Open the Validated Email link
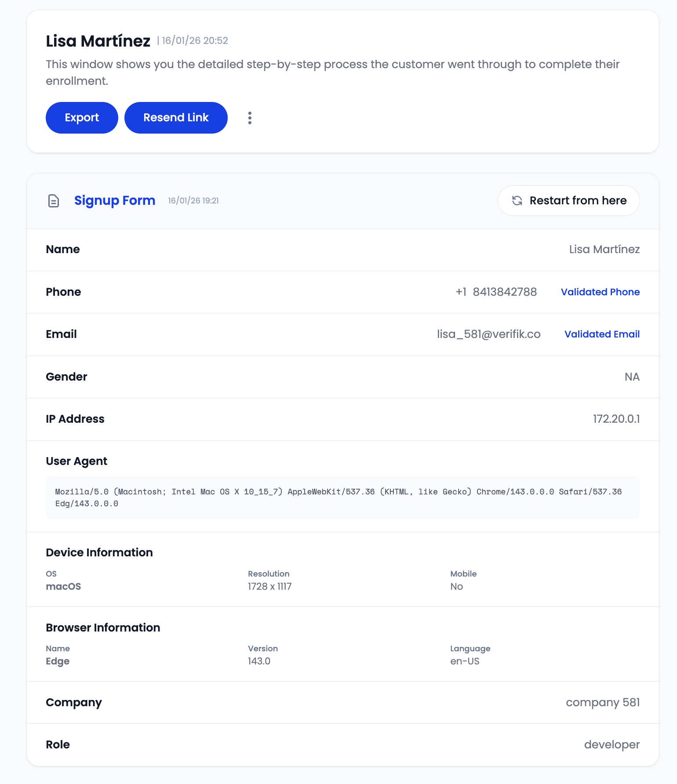 click(602, 334)
